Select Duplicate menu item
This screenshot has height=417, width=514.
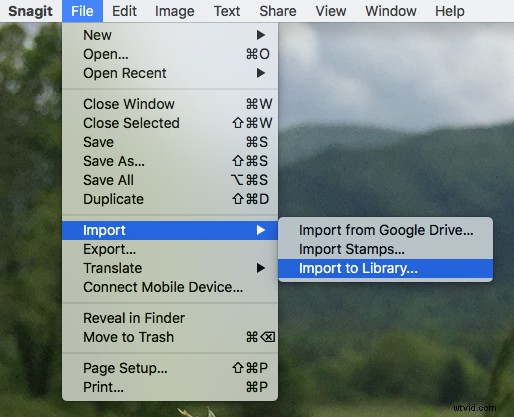click(170, 199)
